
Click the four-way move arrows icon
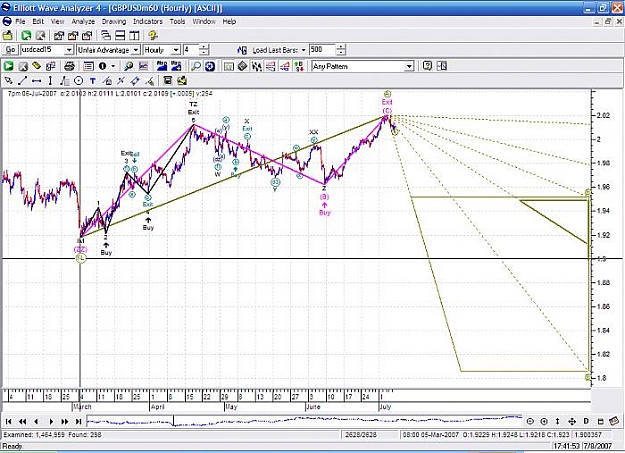(572, 421)
